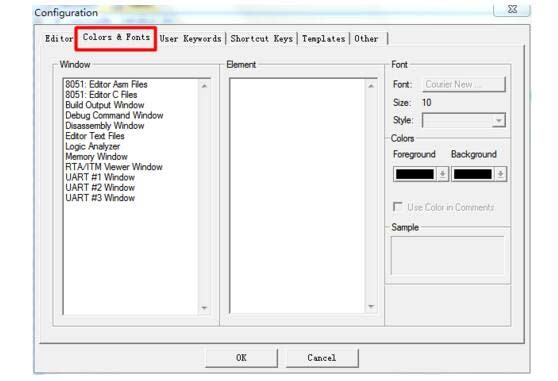Screen dimensions: 558x381
Task: Click Element list scroll down arrow
Action: 371,307
